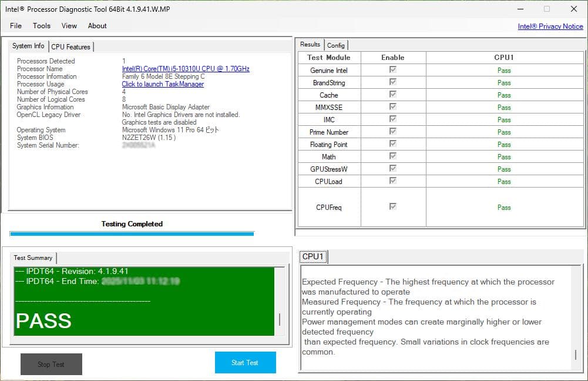This screenshot has height=381, width=588.
Task: Click the Test Module column header
Action: point(329,58)
